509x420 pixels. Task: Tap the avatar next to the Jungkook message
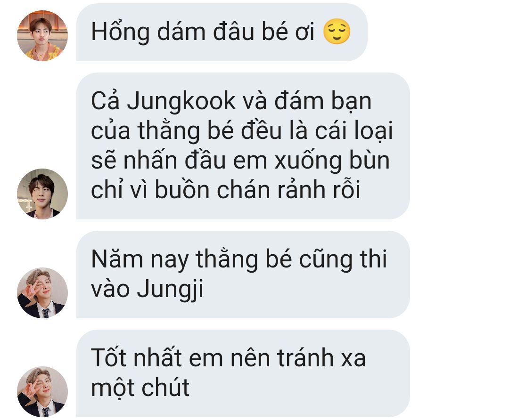[x=42, y=194]
